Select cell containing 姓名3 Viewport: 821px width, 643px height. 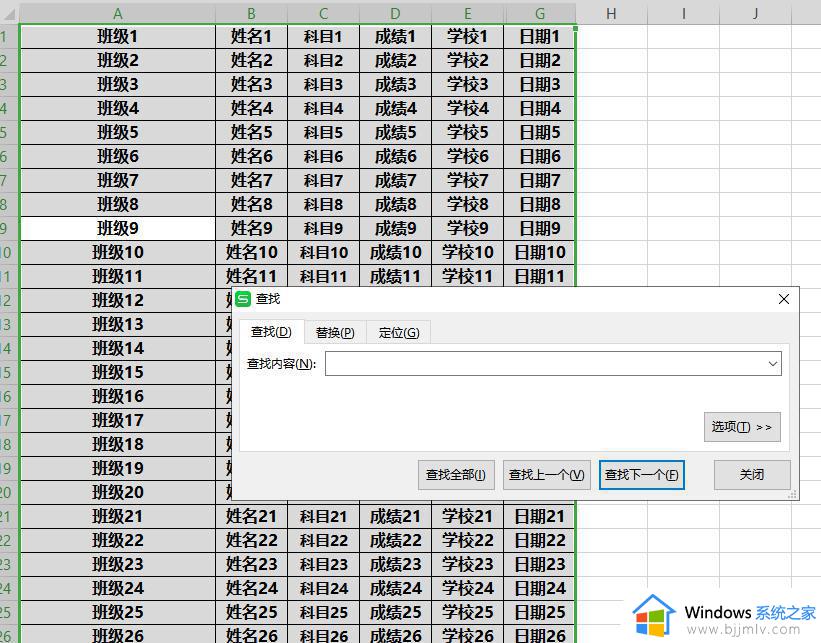click(251, 84)
